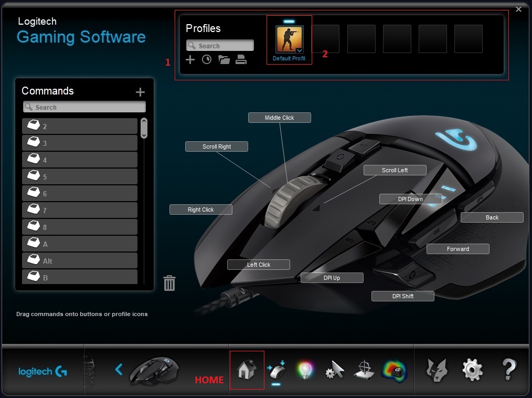Select command '8' in Commands list
The width and height of the screenshot is (532, 398).
[80, 227]
